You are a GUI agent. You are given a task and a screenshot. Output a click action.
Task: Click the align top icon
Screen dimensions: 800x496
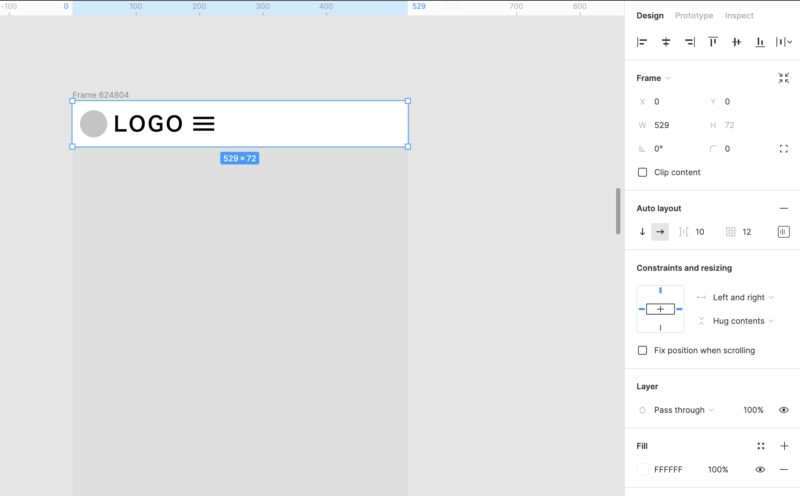point(713,42)
